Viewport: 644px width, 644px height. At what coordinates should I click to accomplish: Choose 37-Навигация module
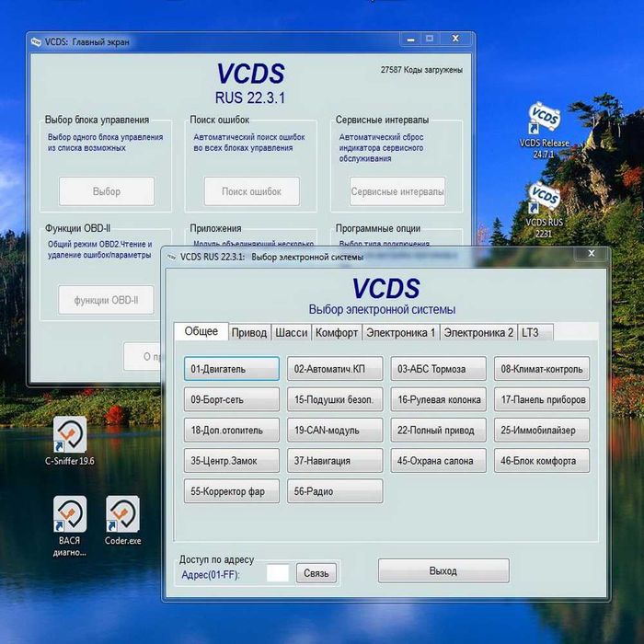click(335, 460)
